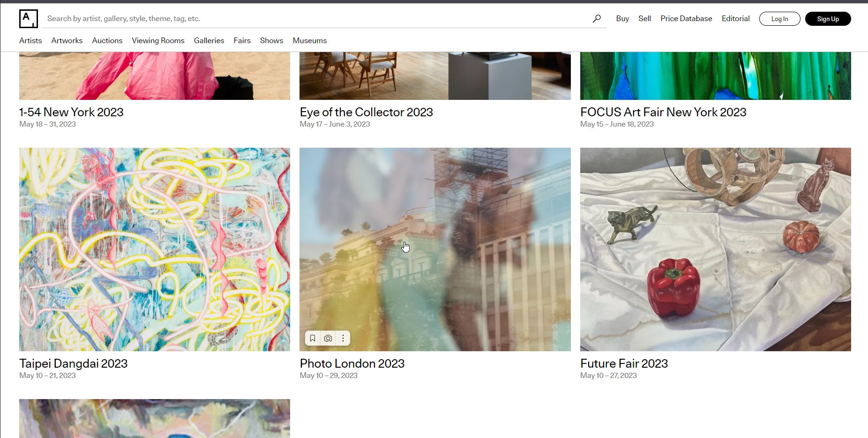Go to Viewing Rooms
The height and width of the screenshot is (438, 868).
(158, 41)
